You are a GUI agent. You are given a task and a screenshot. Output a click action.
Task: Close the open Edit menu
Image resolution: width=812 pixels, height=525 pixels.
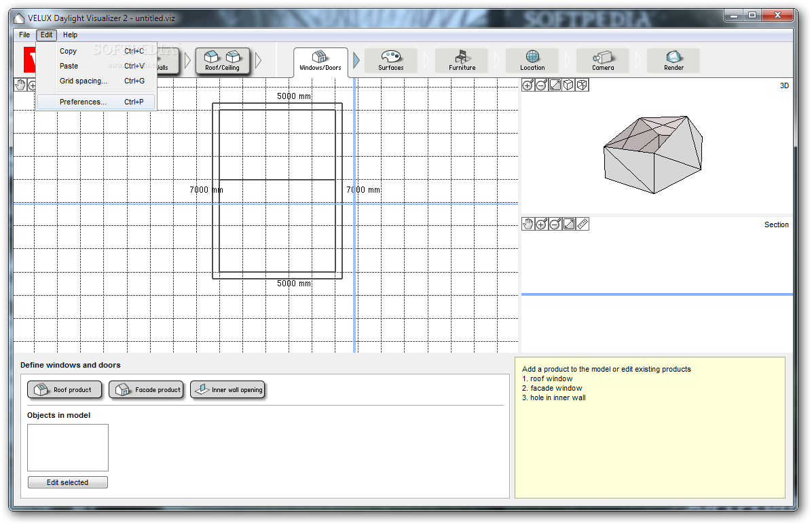coord(47,35)
